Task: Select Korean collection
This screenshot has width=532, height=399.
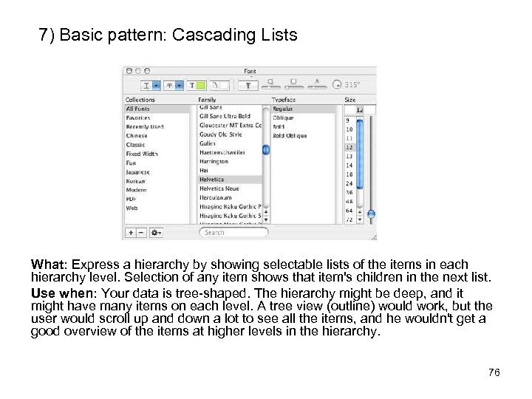Action: [x=157, y=181]
